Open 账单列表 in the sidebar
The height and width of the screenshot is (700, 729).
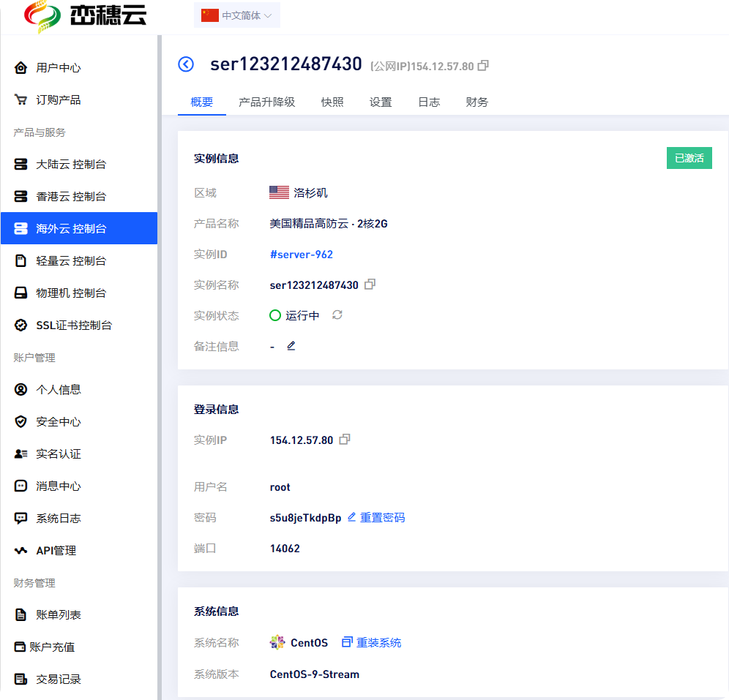(x=79, y=614)
